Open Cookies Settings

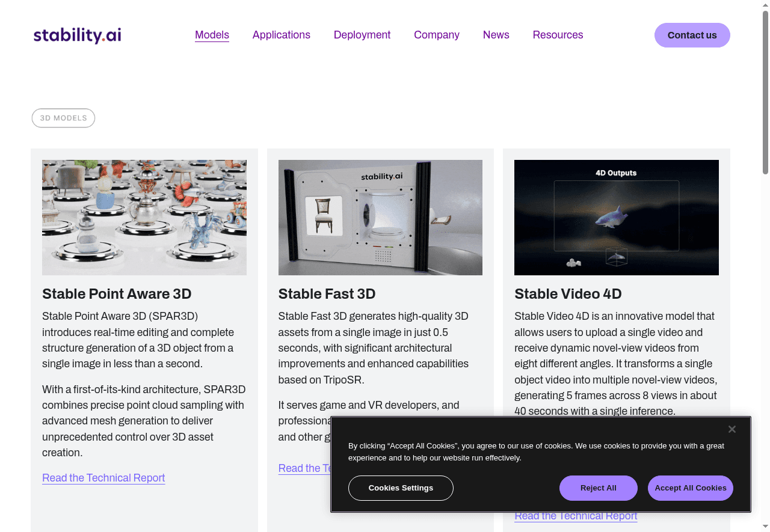click(x=401, y=488)
